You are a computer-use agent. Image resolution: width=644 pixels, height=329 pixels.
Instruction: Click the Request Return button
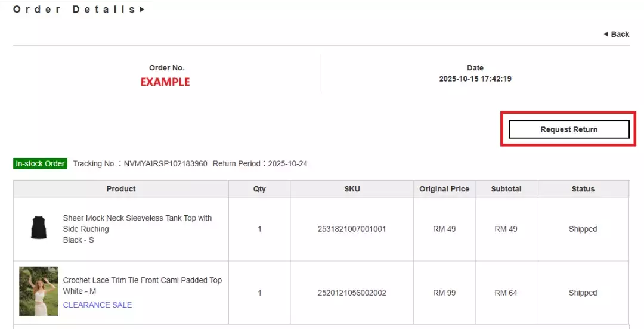[569, 129]
